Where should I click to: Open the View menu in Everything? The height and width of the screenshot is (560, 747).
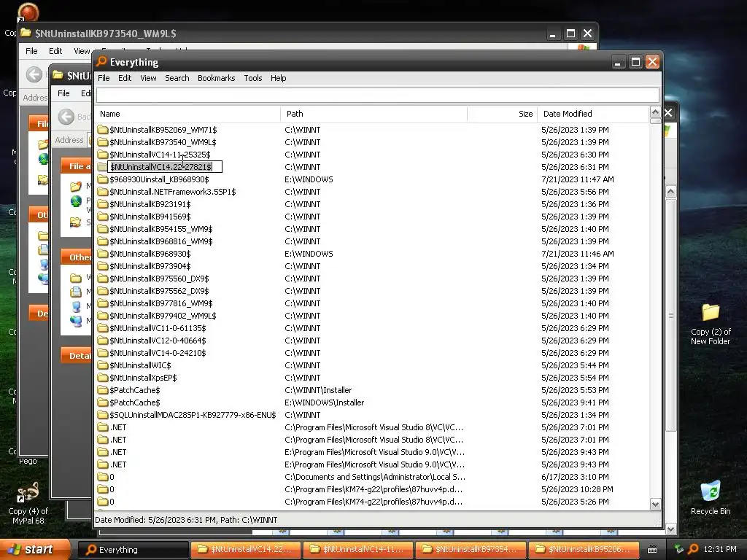[148, 78]
